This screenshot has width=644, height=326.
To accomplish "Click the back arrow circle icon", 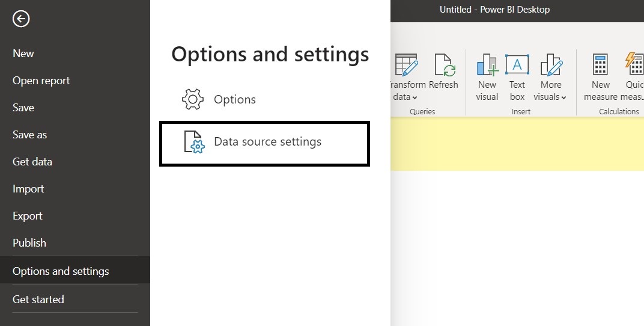I will [21, 19].
